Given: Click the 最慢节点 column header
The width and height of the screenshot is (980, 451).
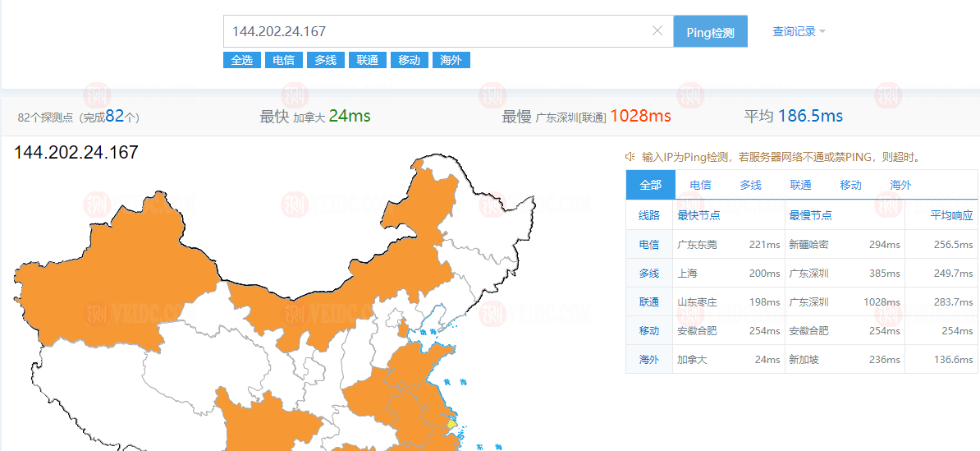Looking at the screenshot, I should click(810, 215).
